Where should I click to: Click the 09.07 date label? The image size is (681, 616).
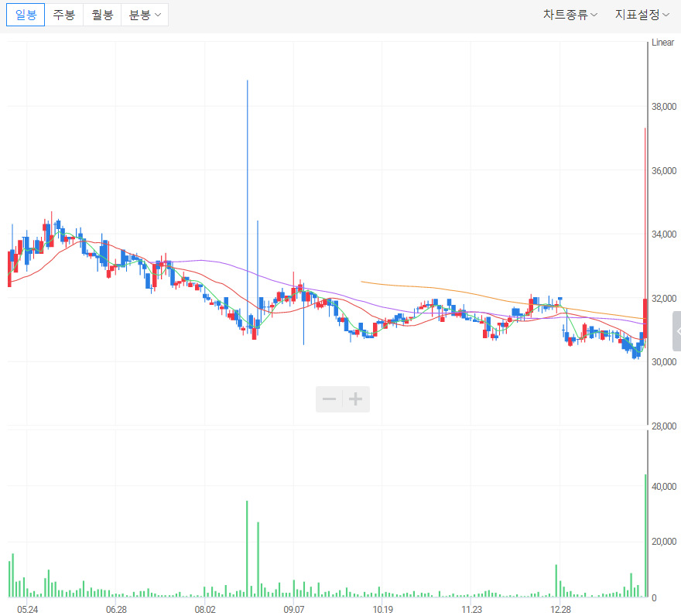tap(294, 610)
